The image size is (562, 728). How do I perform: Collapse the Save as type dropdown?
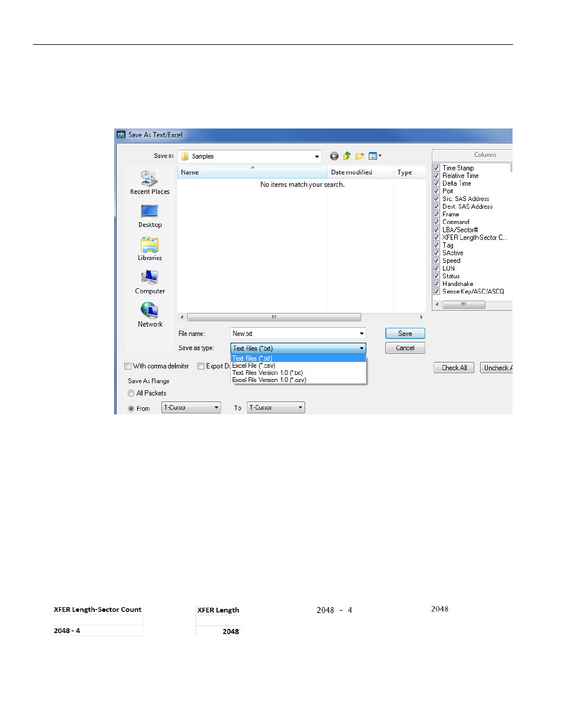tap(362, 348)
